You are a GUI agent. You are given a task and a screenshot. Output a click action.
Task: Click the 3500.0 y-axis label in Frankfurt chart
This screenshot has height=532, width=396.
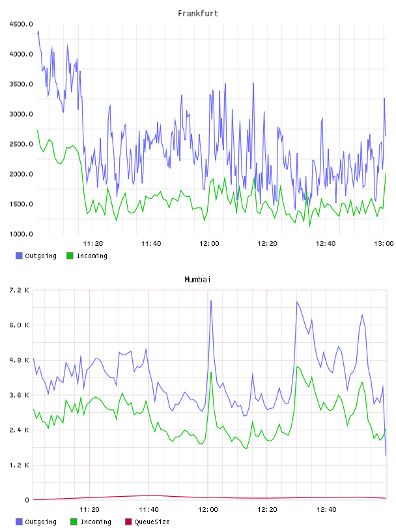(21, 84)
